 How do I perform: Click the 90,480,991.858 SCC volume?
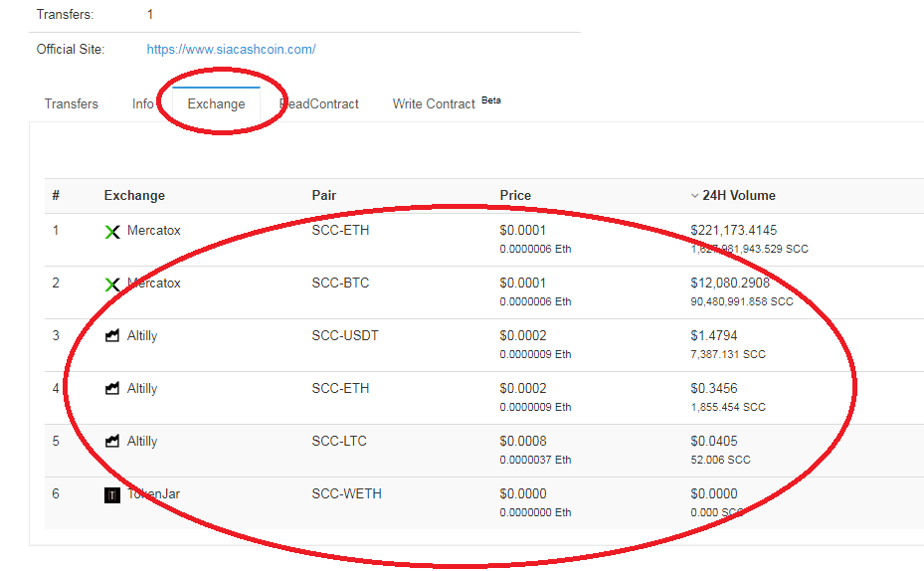(742, 301)
